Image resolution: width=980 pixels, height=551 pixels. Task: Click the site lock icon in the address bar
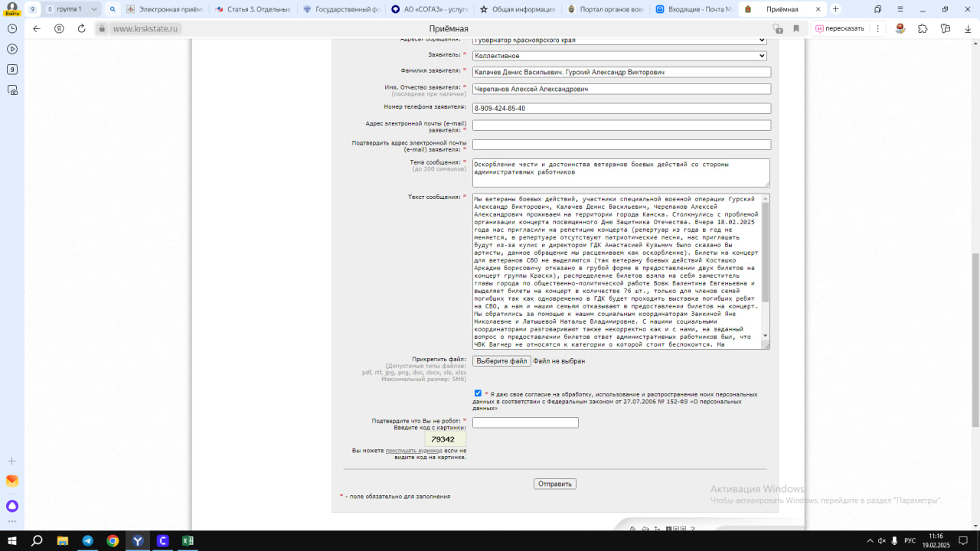pos(101,28)
